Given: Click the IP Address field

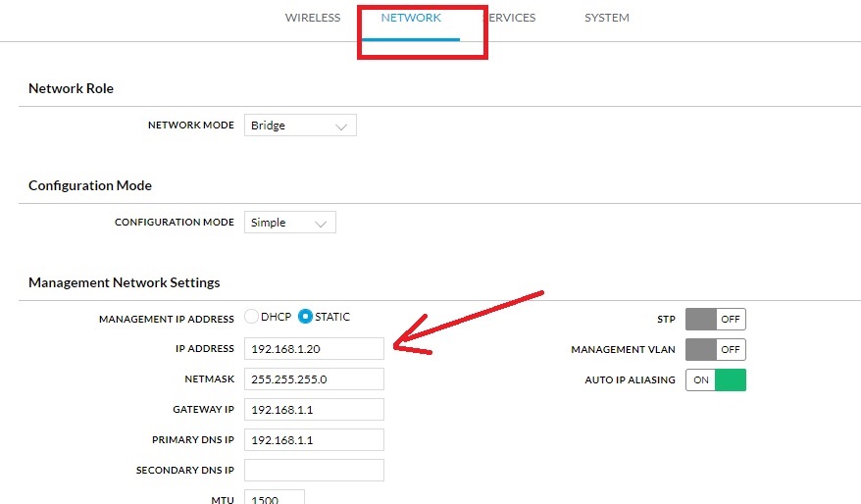Looking at the screenshot, I should [x=314, y=349].
